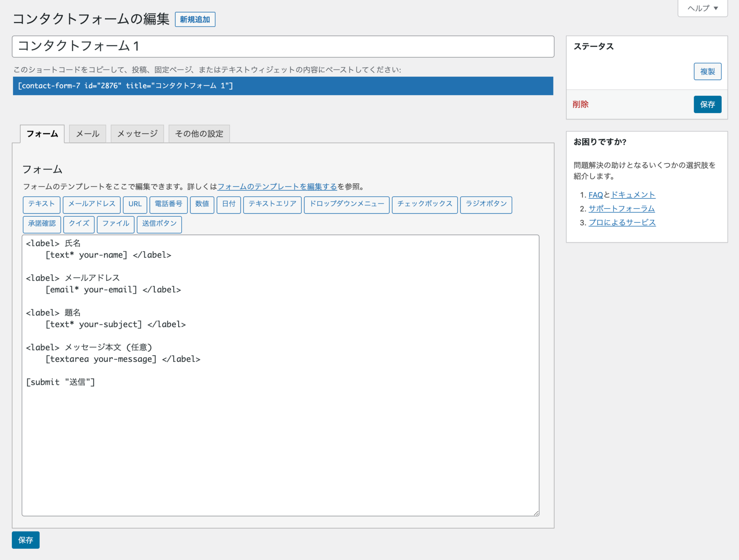The width and height of the screenshot is (739, 560).
Task: Switch to the フォーム tab
Action: click(42, 134)
